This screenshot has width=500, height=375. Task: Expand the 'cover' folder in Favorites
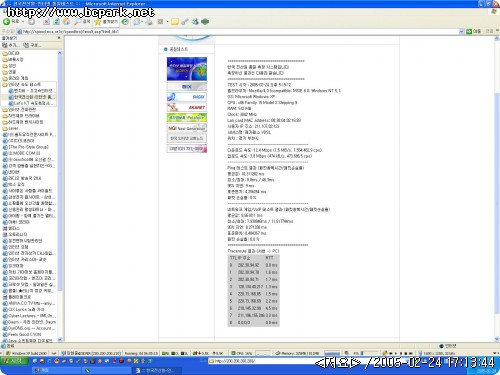[x=11, y=128]
